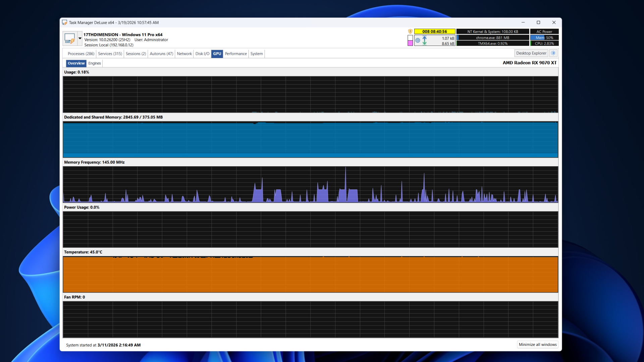Click the TMX64.exe: 0.92% CPU bar
Image resolution: width=644 pixels, height=362 pixels.
click(493, 44)
